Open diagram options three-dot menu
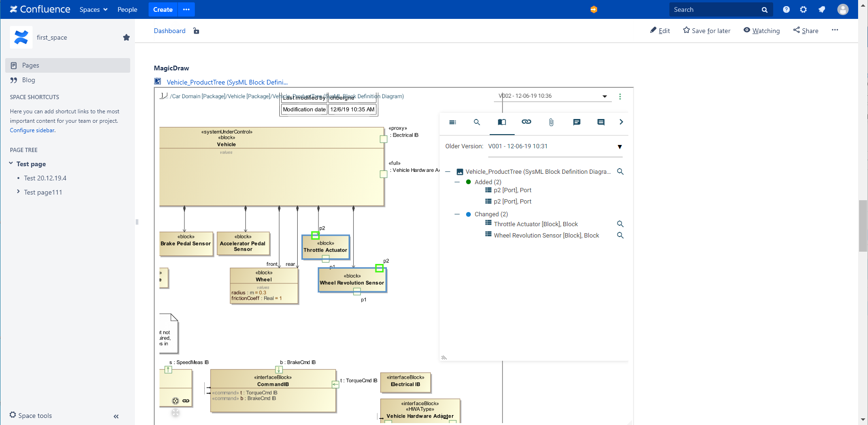The height and width of the screenshot is (425, 868). pyautogui.click(x=620, y=96)
